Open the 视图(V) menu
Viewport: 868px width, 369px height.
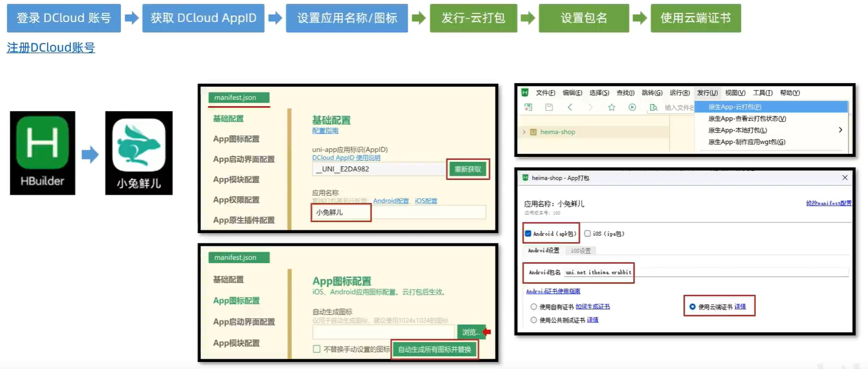click(x=735, y=93)
